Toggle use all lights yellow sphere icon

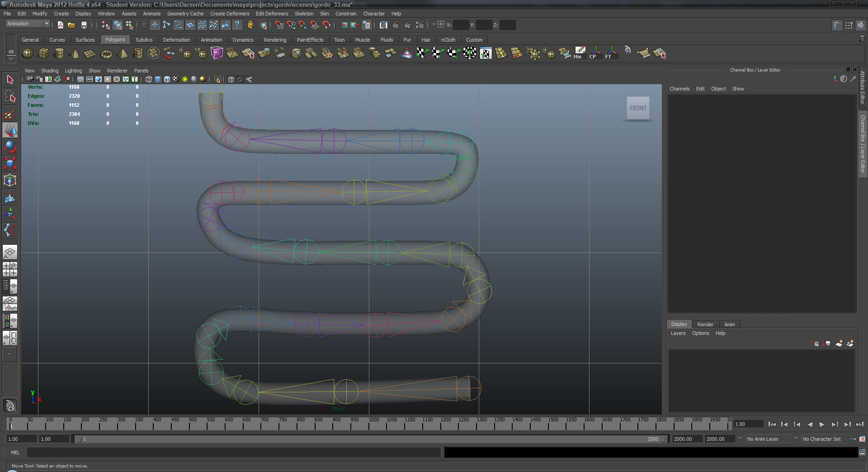coord(185,79)
